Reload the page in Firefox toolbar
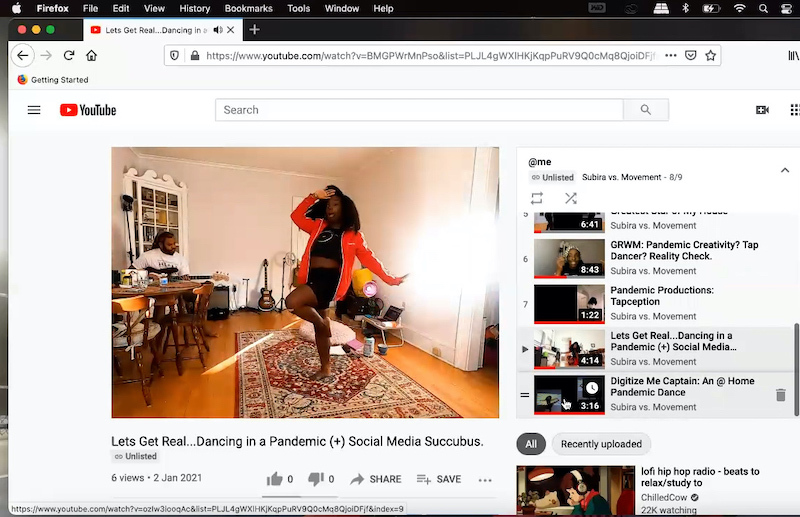 point(69,56)
